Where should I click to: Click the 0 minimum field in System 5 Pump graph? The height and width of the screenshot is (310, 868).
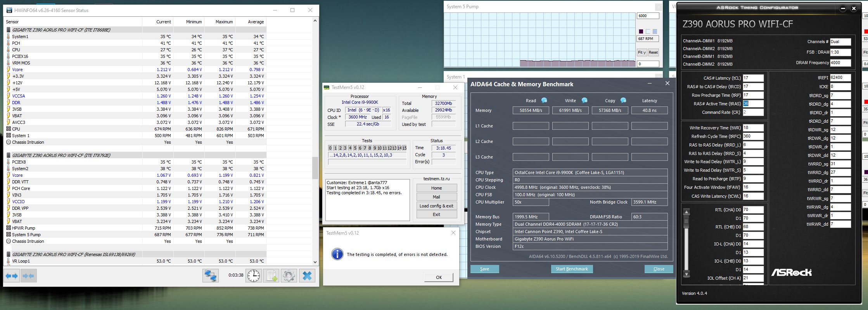point(648,64)
